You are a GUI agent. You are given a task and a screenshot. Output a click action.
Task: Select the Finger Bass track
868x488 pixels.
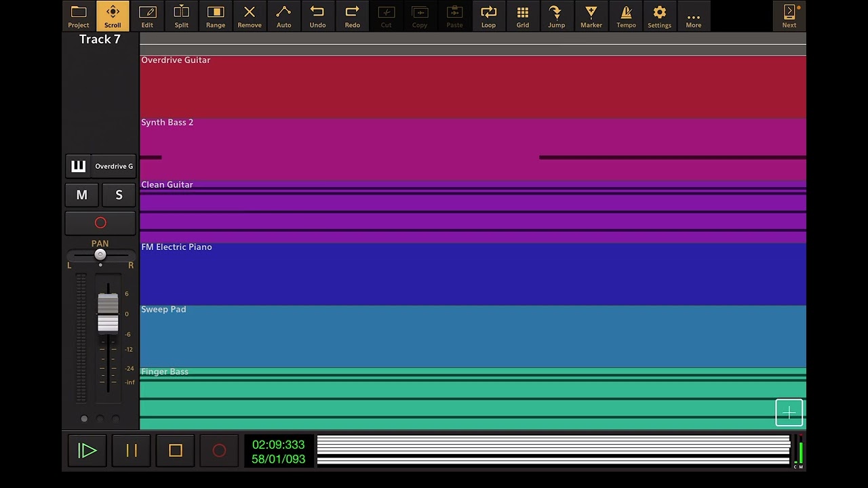click(473, 399)
